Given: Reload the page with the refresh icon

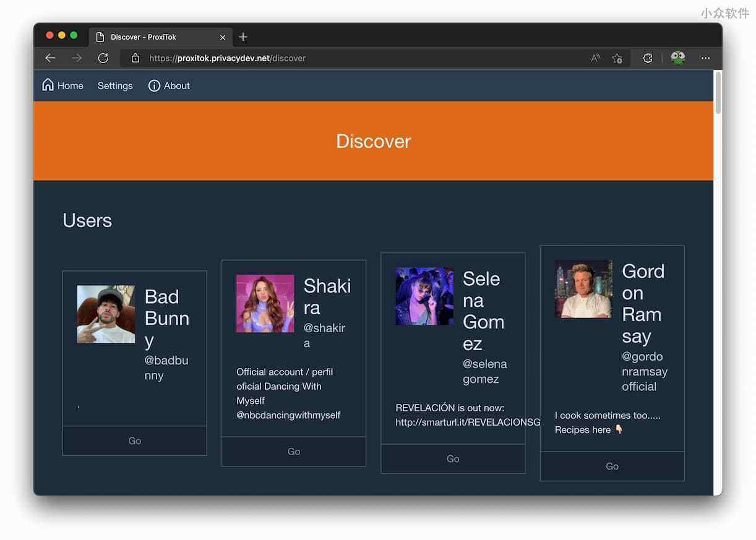Looking at the screenshot, I should (103, 58).
